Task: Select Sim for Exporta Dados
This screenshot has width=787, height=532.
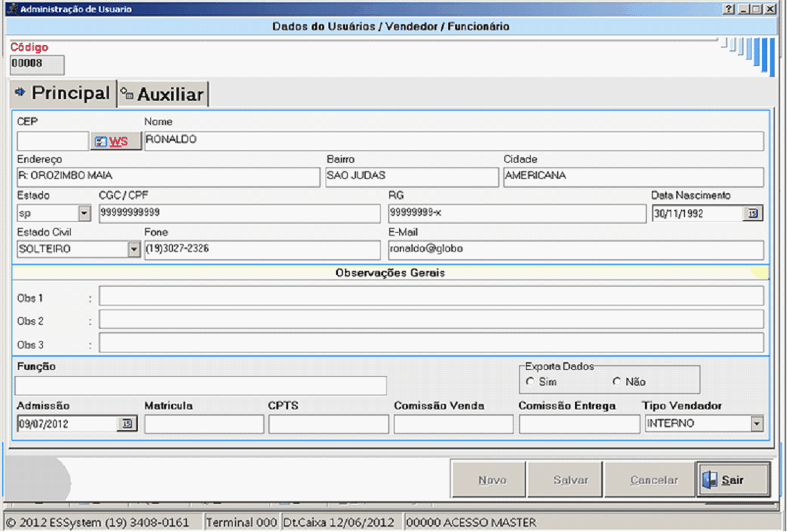Action: tap(531, 382)
